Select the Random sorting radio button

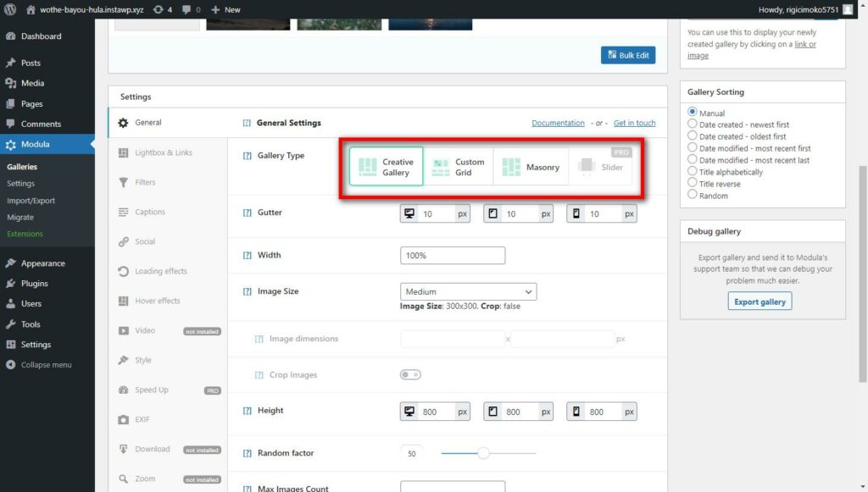(x=693, y=195)
